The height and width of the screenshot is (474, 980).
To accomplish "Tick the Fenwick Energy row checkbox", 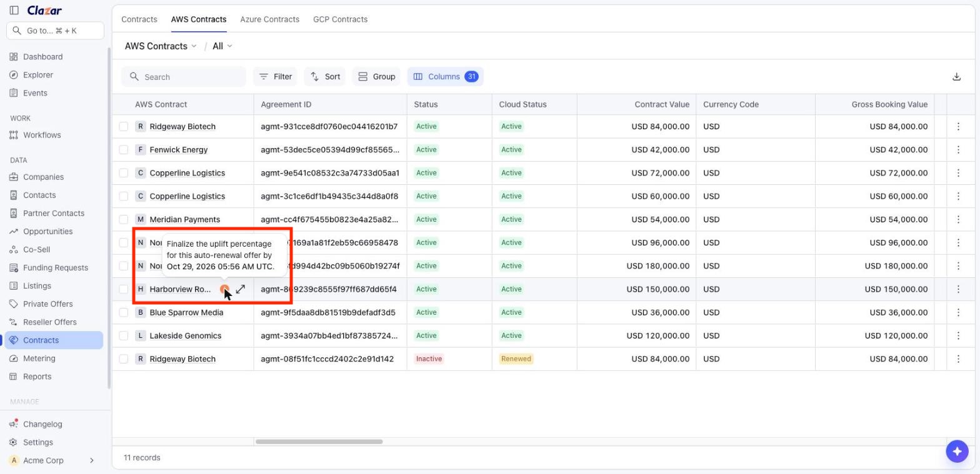I will (x=124, y=150).
